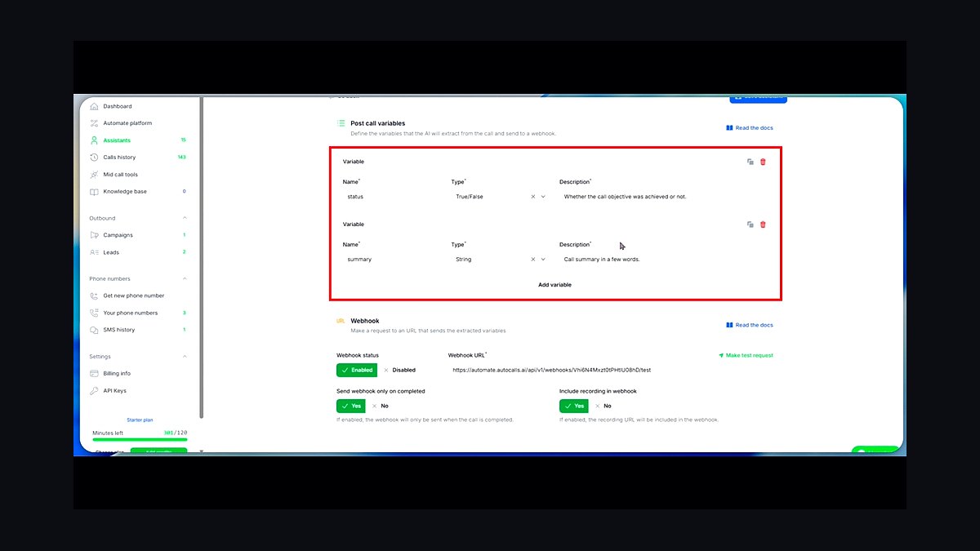Set Webhook status to Enabled
The height and width of the screenshot is (551, 980).
[357, 370]
